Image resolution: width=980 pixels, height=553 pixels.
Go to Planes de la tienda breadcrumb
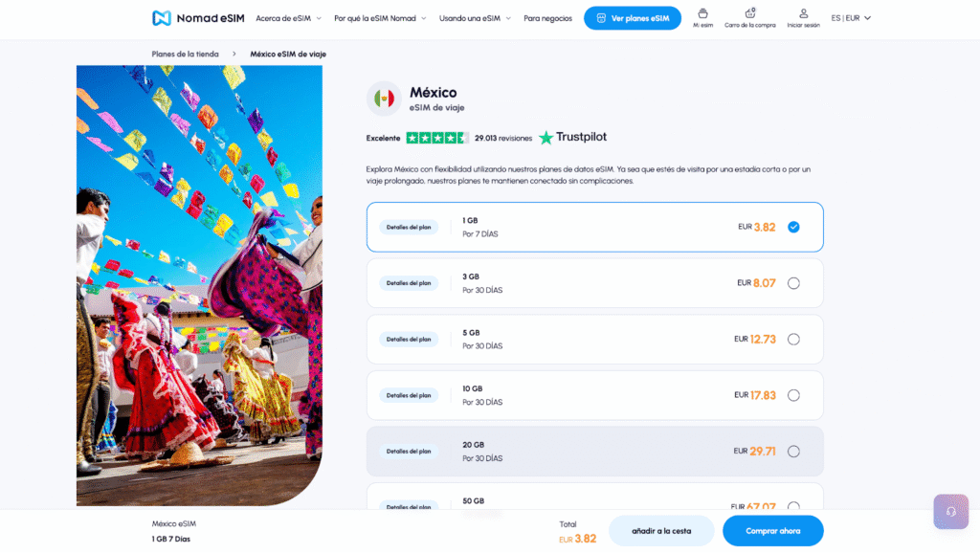pyautogui.click(x=185, y=55)
